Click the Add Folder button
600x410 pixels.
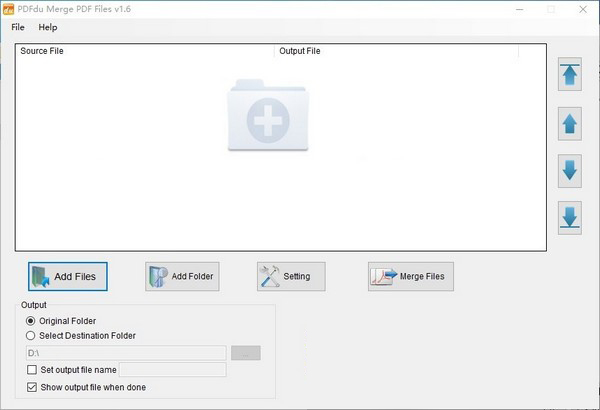point(182,276)
